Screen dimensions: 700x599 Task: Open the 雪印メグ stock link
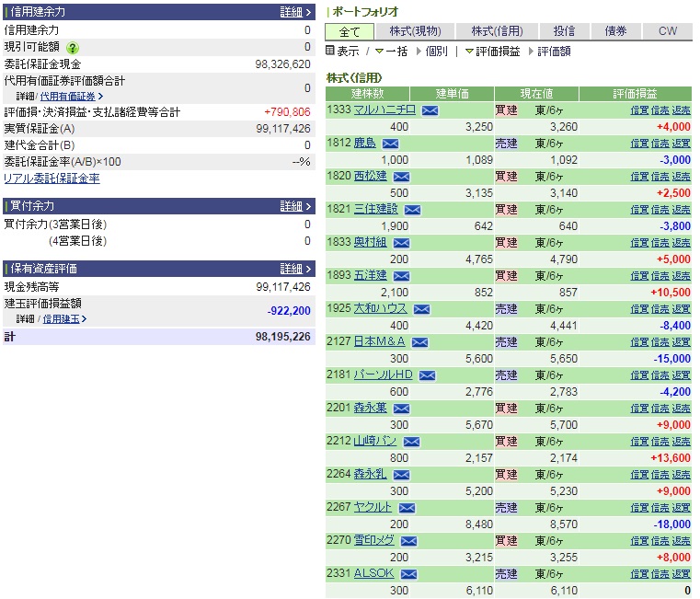pyautogui.click(x=374, y=540)
